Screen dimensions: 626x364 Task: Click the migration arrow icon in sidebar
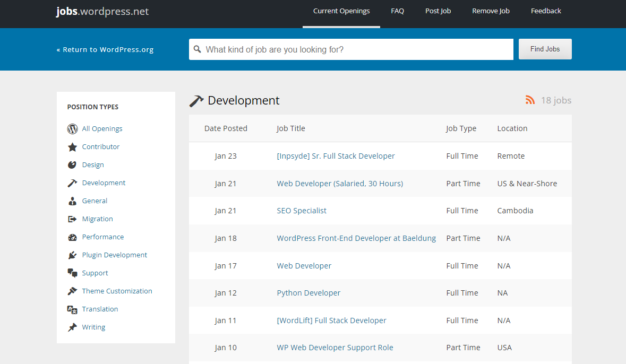pos(72,219)
